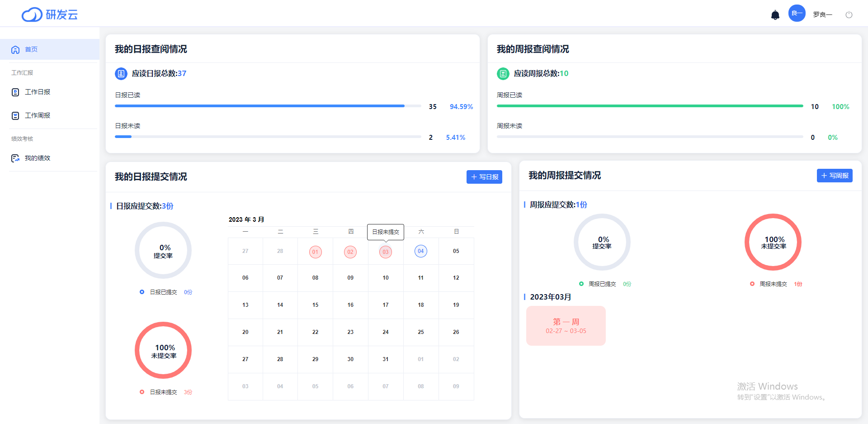The image size is (868, 424).
Task: Open 工作日报 menu item
Action: (50, 92)
